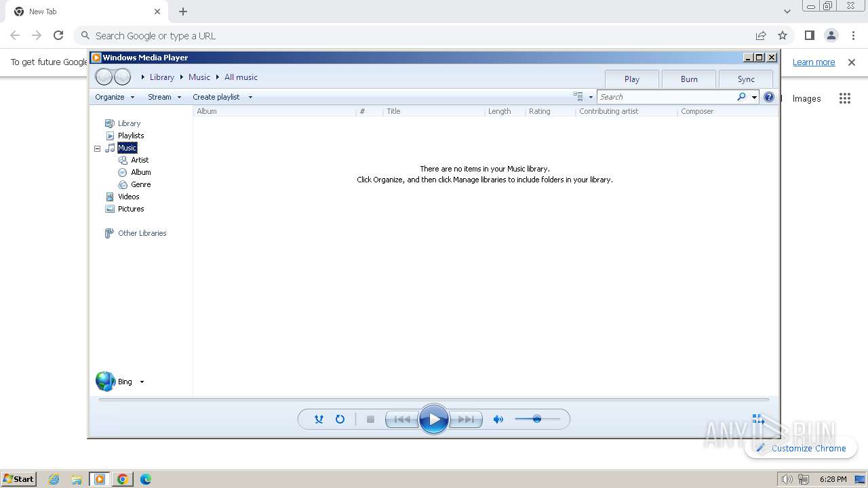Click Music in the breadcrumb

coord(199,77)
